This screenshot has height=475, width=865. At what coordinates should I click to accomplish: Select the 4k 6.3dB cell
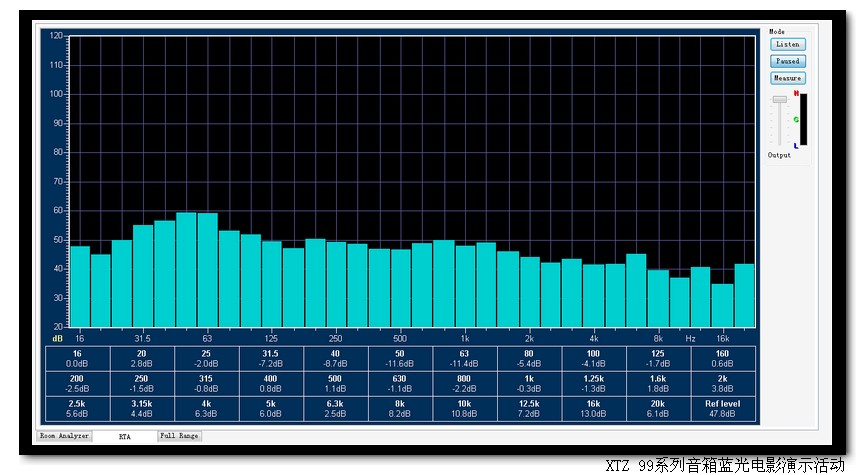point(207,409)
